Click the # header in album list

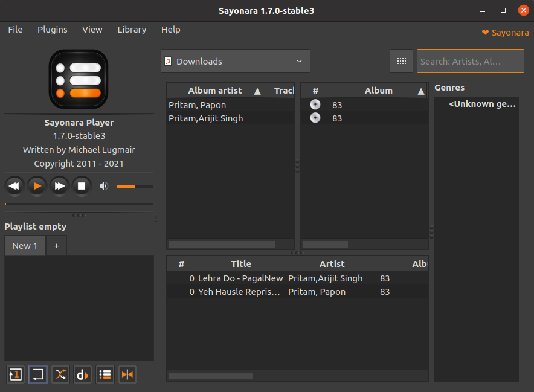(x=315, y=91)
